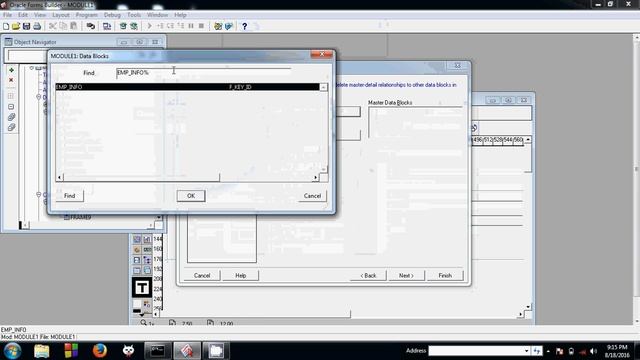Select the EMP_INFO row in the list
This screenshot has height=360, width=640.
(x=187, y=87)
